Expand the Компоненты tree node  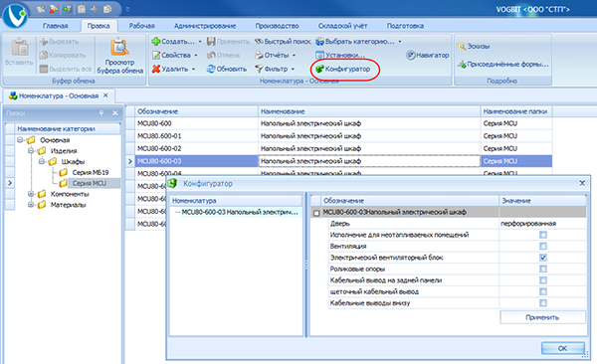[31, 194]
